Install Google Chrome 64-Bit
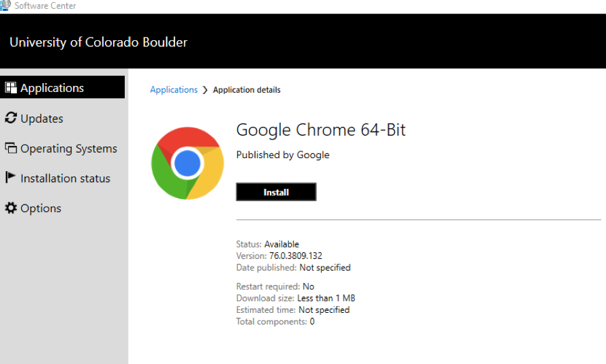This screenshot has height=364, width=606. [x=276, y=192]
